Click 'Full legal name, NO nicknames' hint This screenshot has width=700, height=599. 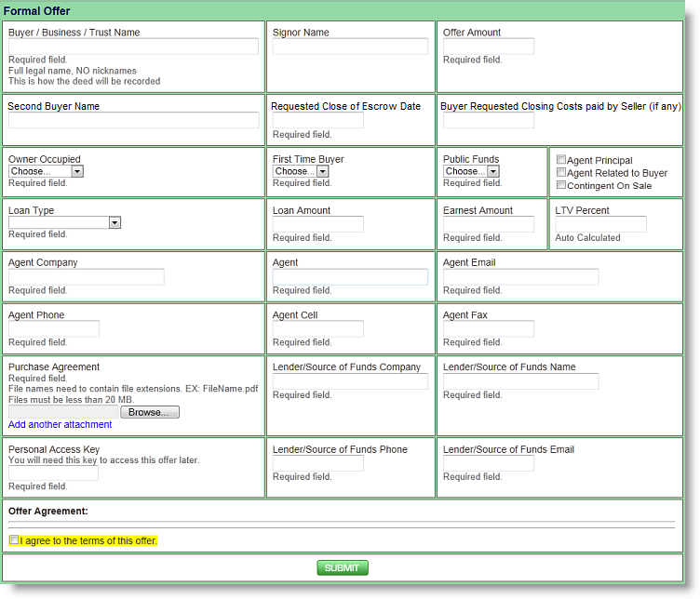coord(73,71)
